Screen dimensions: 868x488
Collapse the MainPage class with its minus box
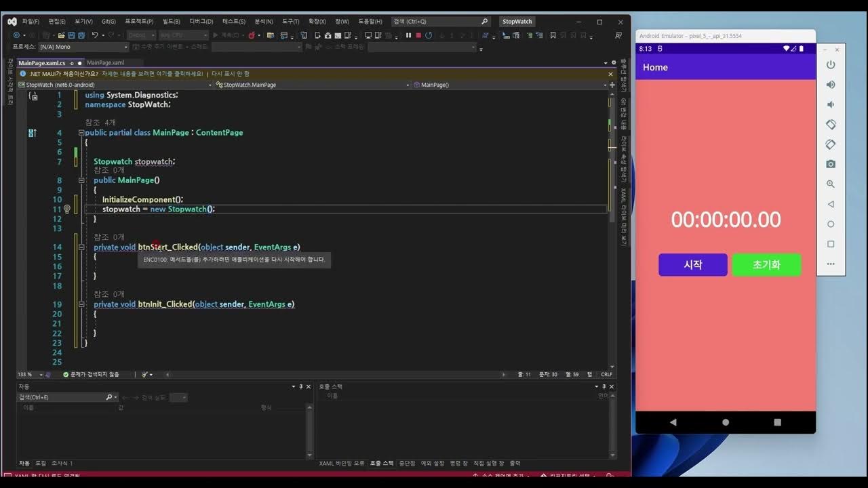tap(81, 133)
